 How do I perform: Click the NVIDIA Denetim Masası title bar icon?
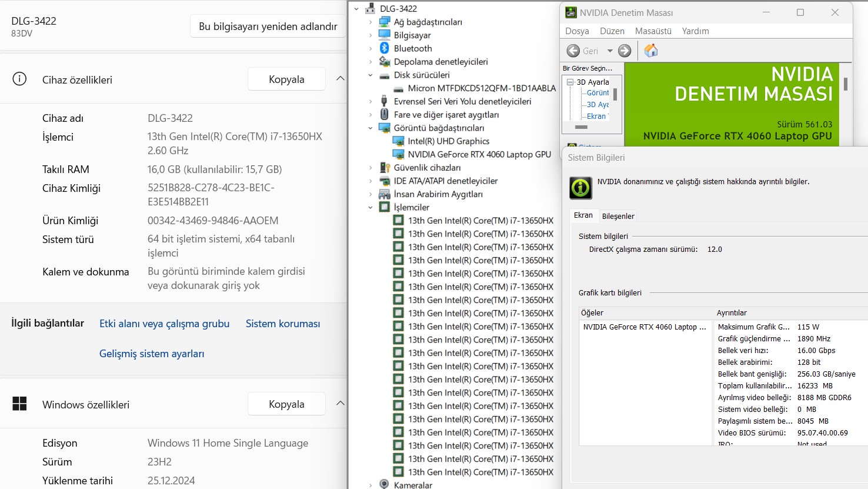point(570,12)
